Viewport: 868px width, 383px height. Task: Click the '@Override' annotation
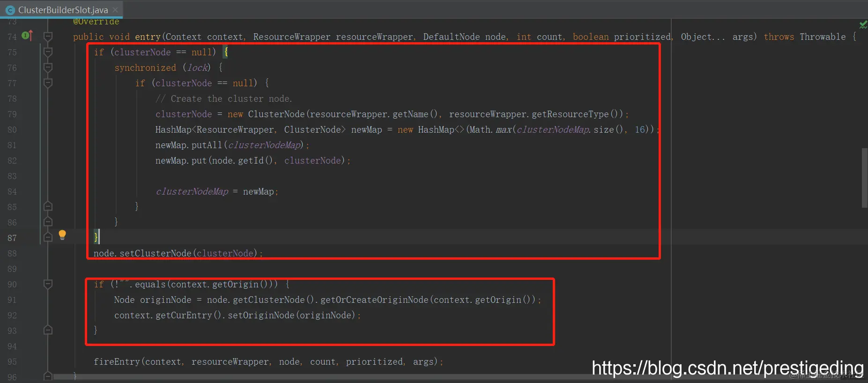click(x=96, y=22)
